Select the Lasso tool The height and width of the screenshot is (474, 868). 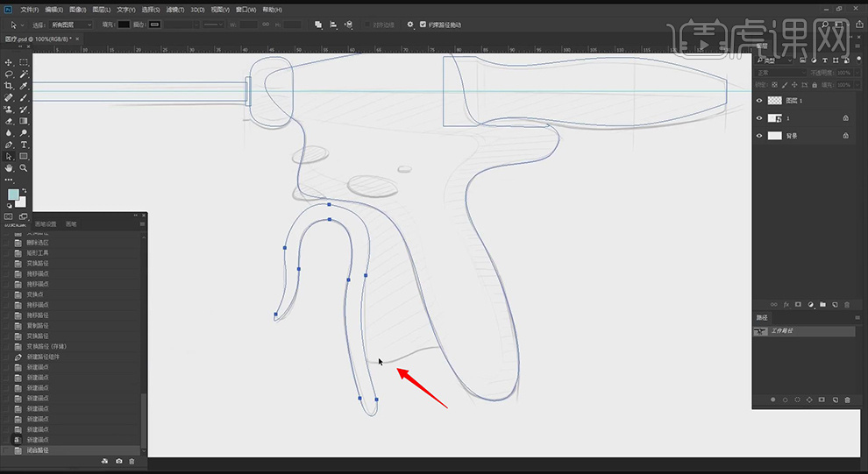(x=9, y=74)
